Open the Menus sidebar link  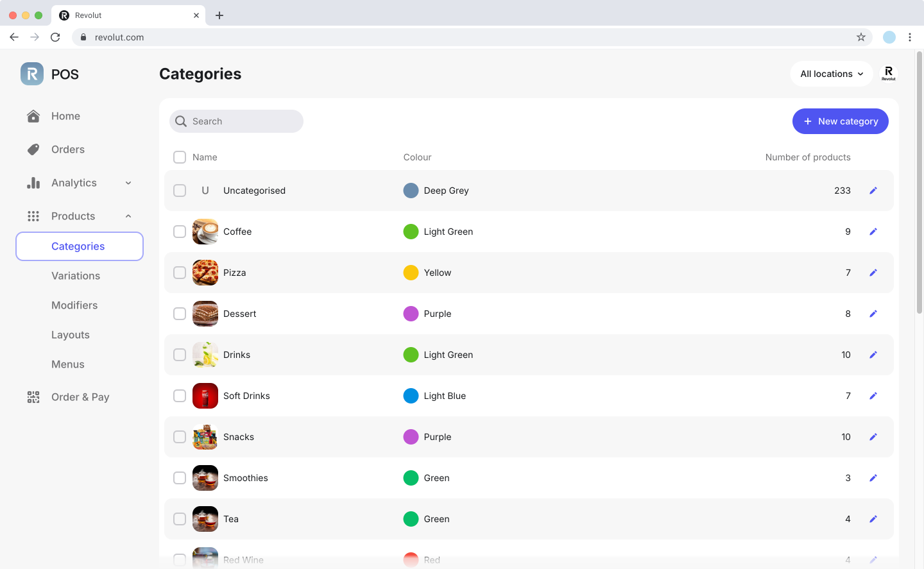point(68,364)
